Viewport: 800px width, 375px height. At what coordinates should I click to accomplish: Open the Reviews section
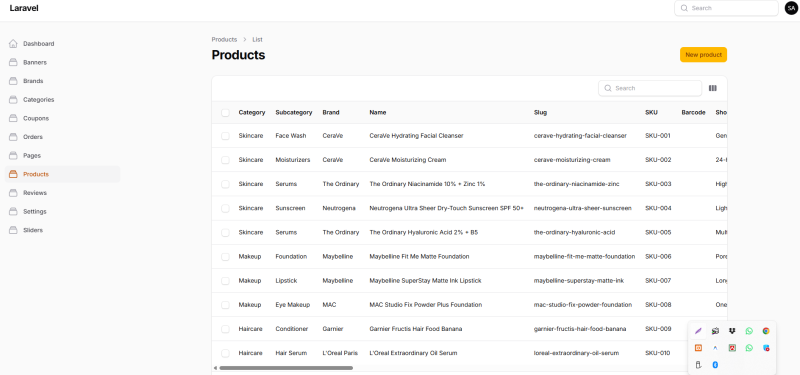[x=62, y=193]
